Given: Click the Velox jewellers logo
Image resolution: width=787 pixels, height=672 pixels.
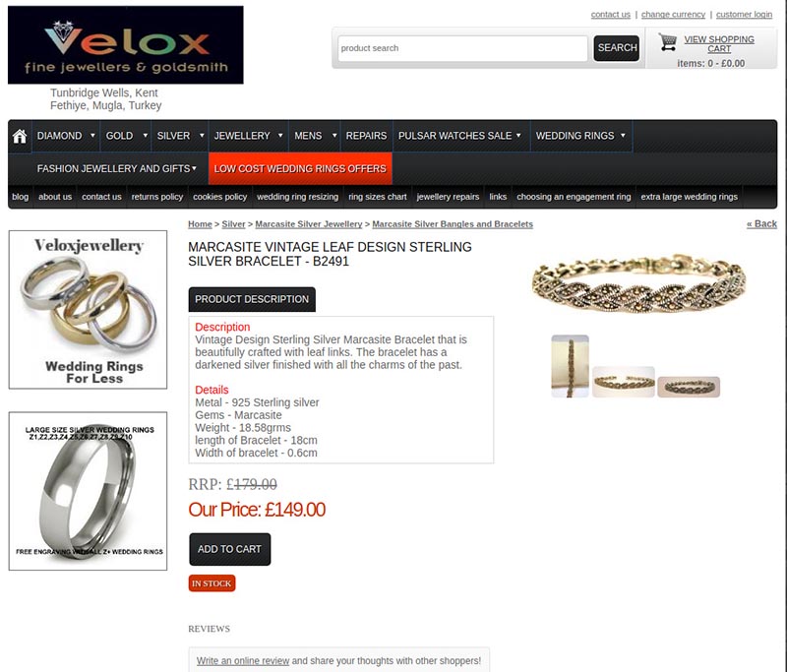Looking at the screenshot, I should 126,44.
